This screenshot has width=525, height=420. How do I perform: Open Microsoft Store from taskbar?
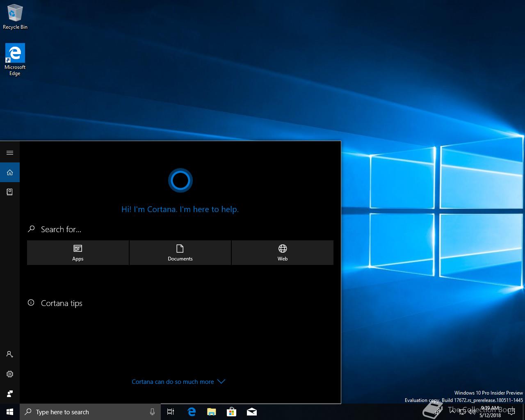tap(231, 412)
